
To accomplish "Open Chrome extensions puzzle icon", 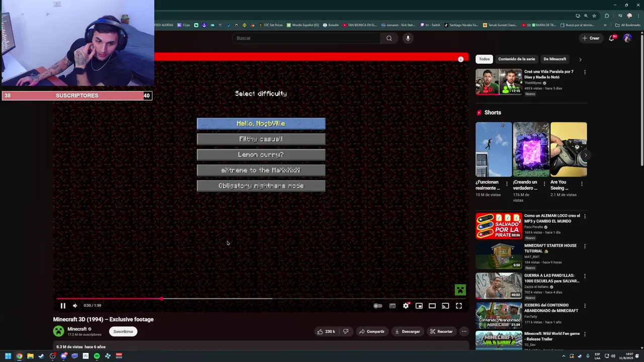I will pyautogui.click(x=607, y=16).
